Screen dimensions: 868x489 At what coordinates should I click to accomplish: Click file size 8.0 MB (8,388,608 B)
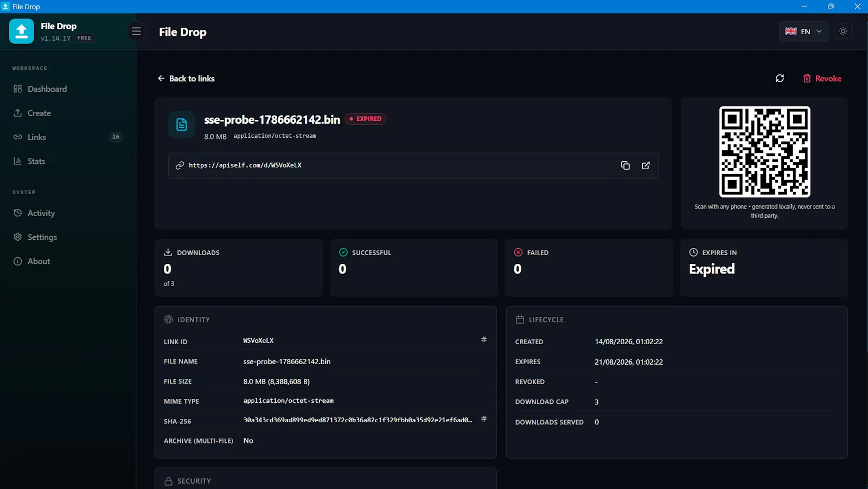pyautogui.click(x=276, y=382)
